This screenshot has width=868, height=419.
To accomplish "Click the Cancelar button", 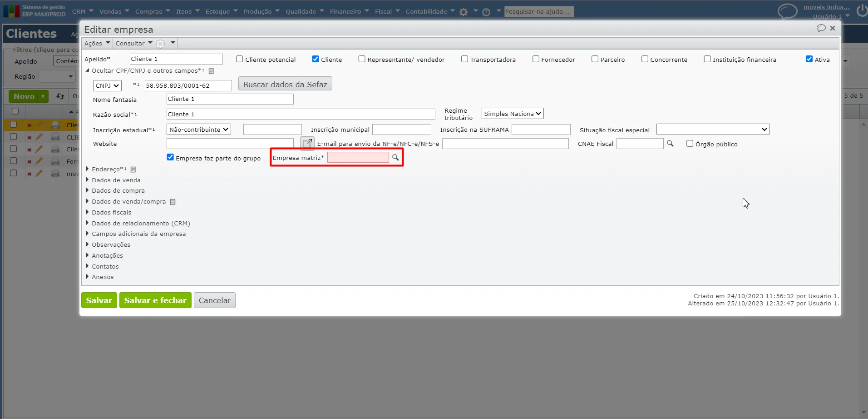I will point(215,300).
